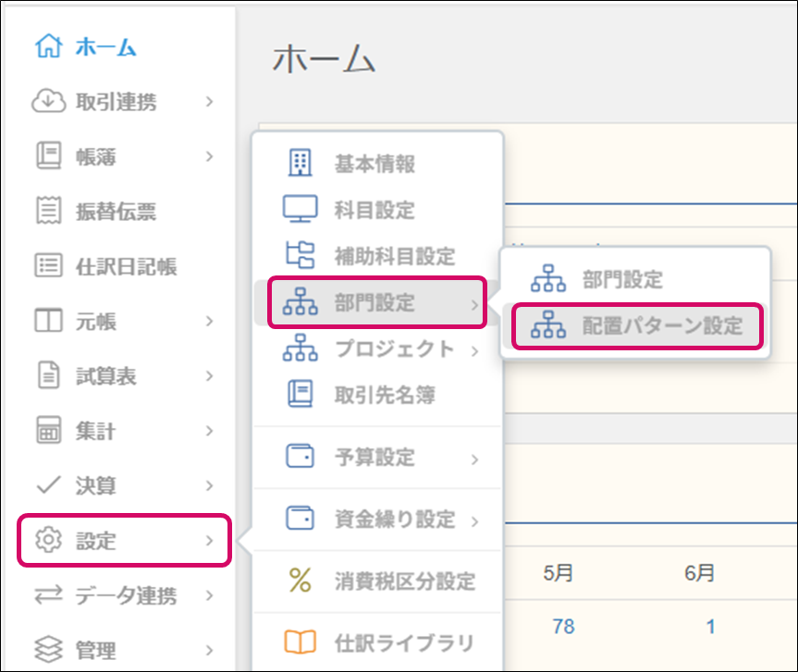Viewport: 798px width, 672px height.
Task: Click the tree icon beside 補助科目設定
Action: click(x=300, y=255)
